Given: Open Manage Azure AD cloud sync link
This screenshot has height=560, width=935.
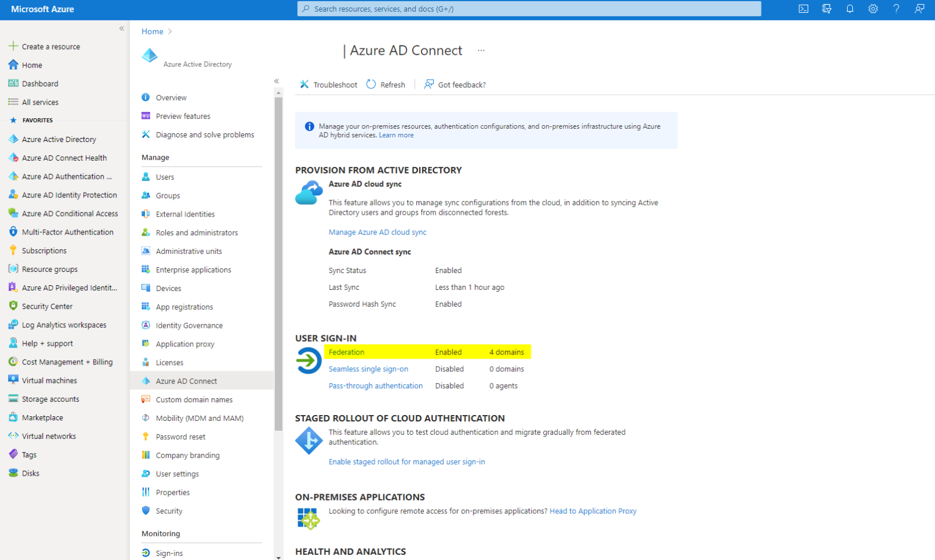Looking at the screenshot, I should pos(377,232).
